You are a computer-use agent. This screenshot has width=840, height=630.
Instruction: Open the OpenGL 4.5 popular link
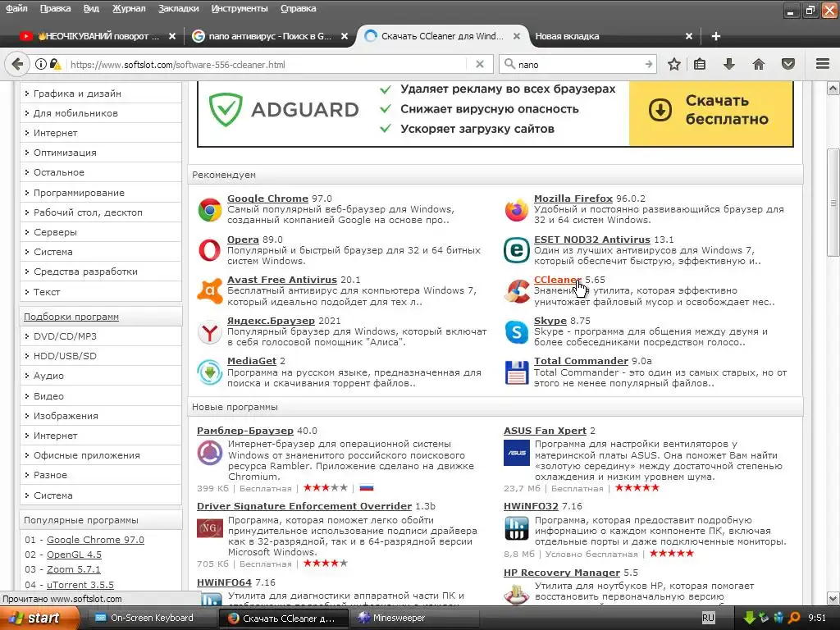[74, 555]
